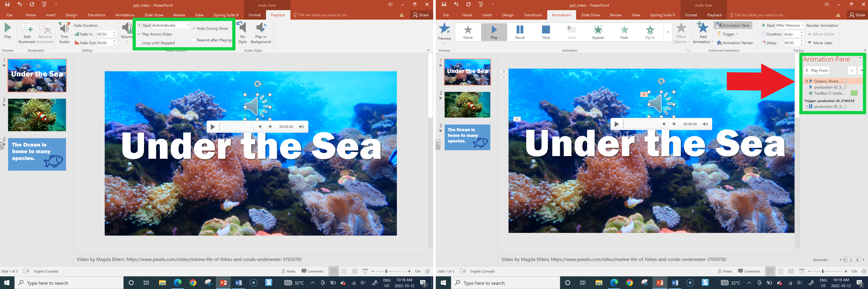Click Undo in the right window's quick access toolbar
The width and height of the screenshot is (868, 289).
pyautogui.click(x=456, y=4)
